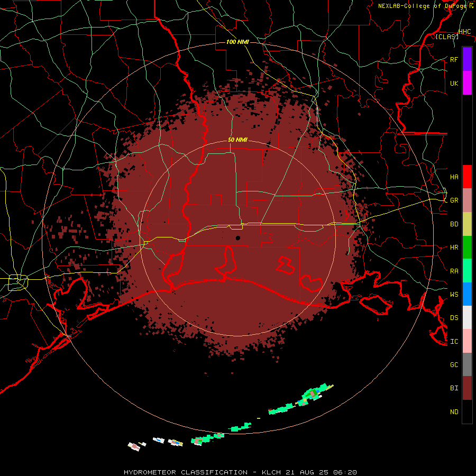Click the ND legend label
476x476 pixels.
pos(454,411)
